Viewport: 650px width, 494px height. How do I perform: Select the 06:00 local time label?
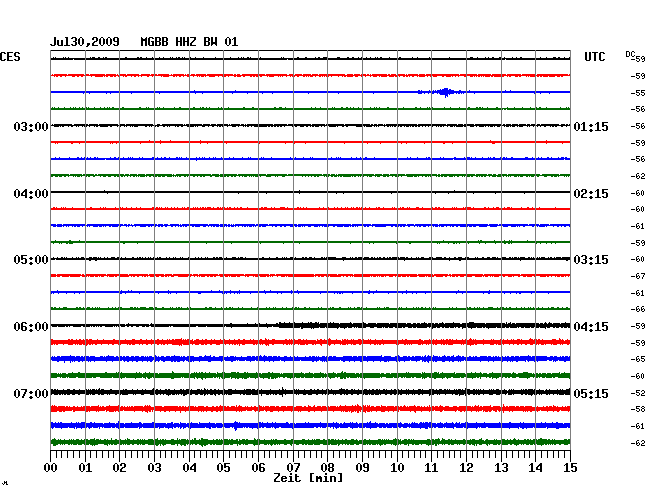tap(31, 327)
